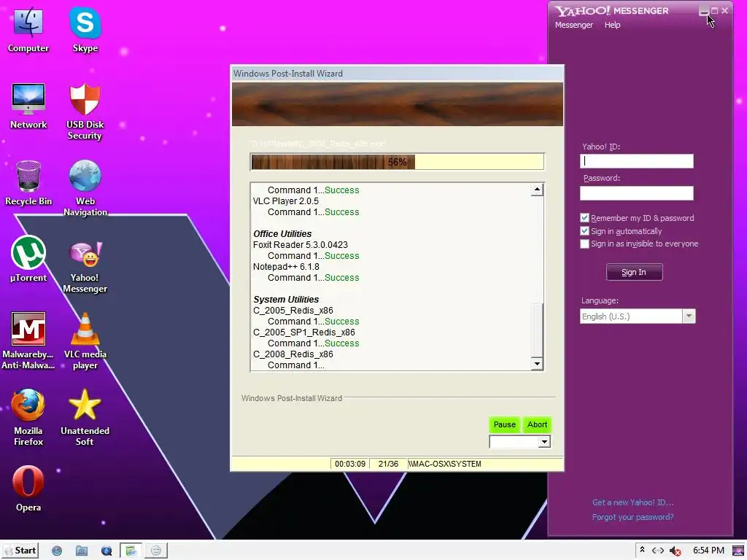Click the elapsed time 00:03:09 status cell

(350, 464)
